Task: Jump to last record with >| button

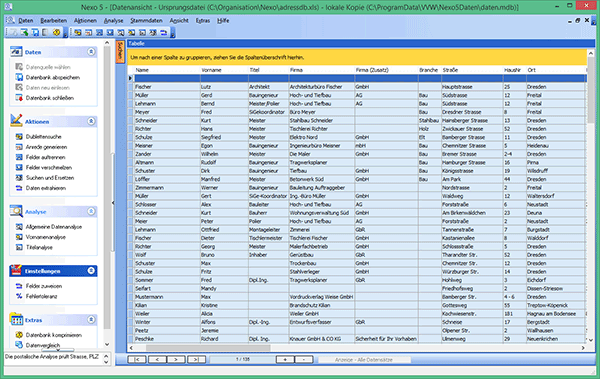Action: click(196, 359)
